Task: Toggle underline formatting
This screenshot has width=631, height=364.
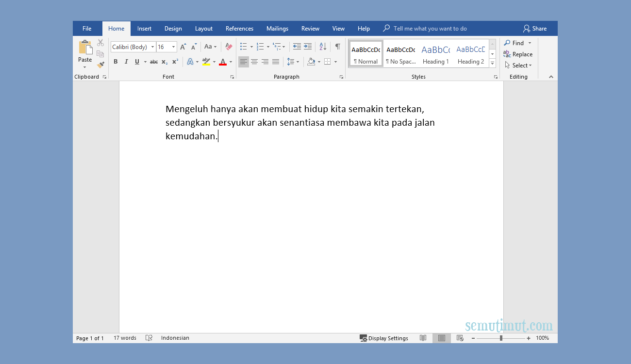Action: [137, 62]
